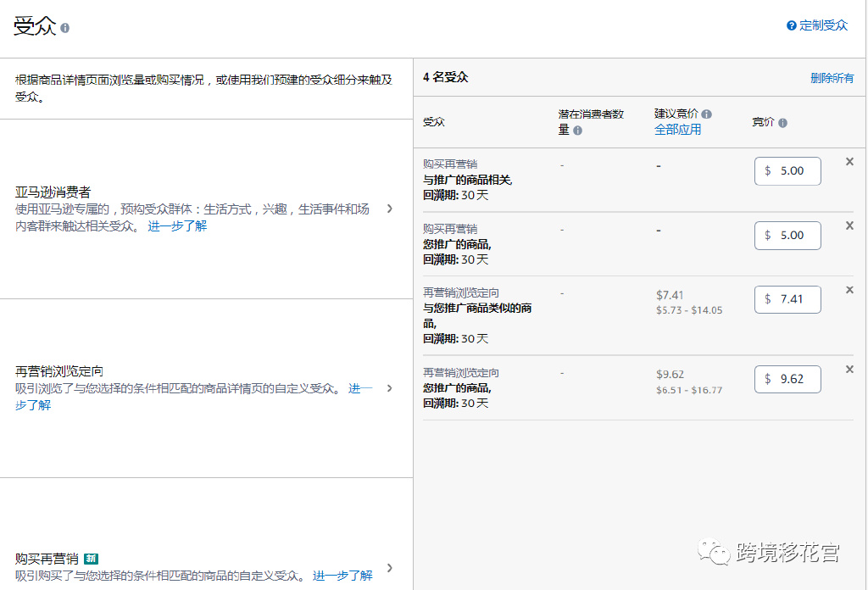The width and height of the screenshot is (868, 590).
Task: Select the 购买再营销 category title in left panel
Action: pos(47,559)
